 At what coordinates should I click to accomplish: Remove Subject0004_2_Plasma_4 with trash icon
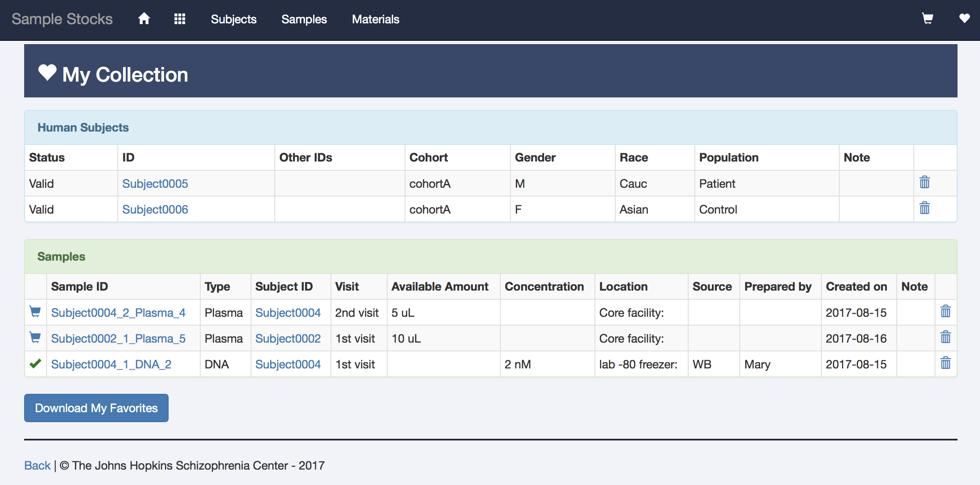946,311
